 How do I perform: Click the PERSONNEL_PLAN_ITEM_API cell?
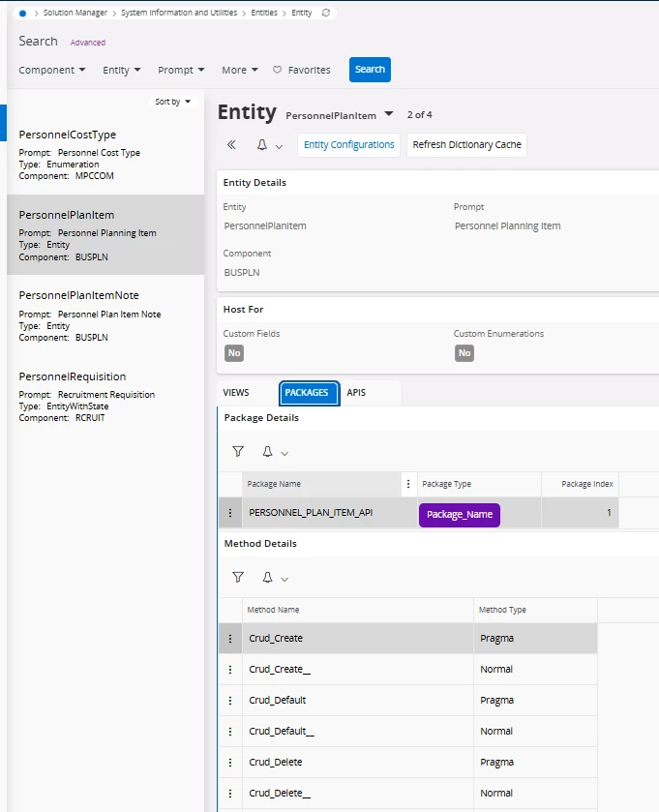pyautogui.click(x=330, y=513)
